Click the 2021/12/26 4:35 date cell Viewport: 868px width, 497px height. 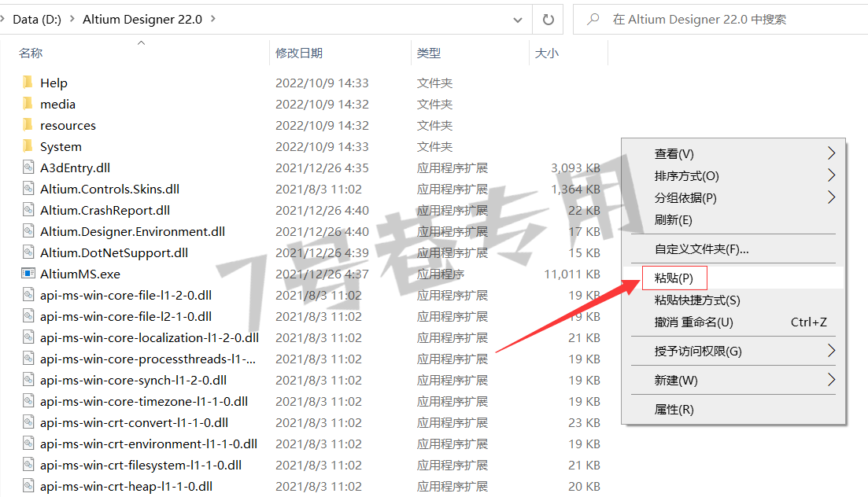point(322,168)
